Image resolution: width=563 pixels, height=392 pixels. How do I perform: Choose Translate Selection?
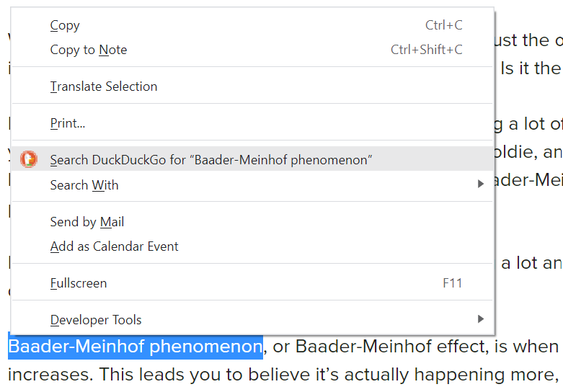(252, 86)
